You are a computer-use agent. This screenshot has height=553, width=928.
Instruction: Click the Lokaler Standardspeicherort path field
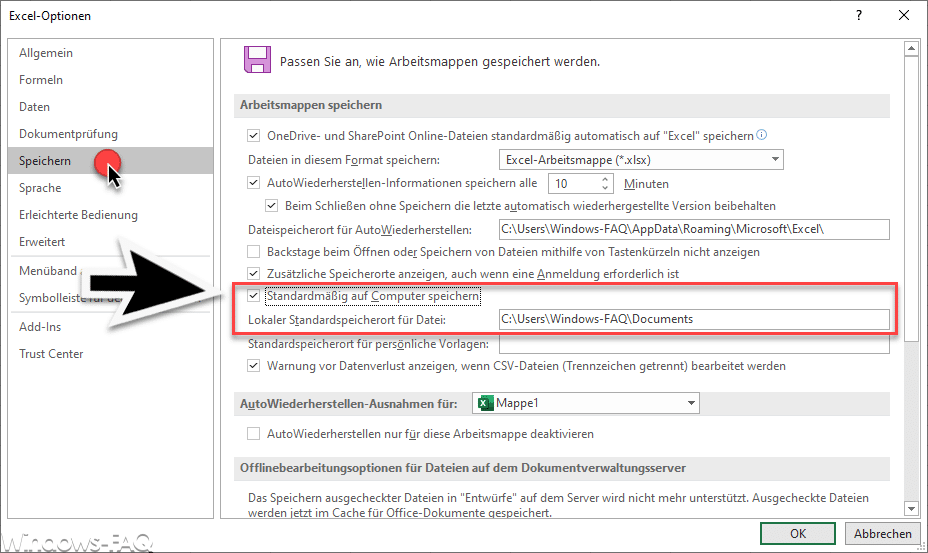tap(694, 319)
